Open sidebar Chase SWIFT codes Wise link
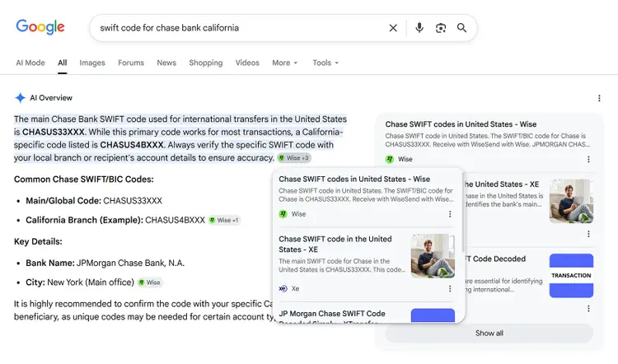Image resolution: width=618 pixels, height=364 pixels. click(x=461, y=124)
